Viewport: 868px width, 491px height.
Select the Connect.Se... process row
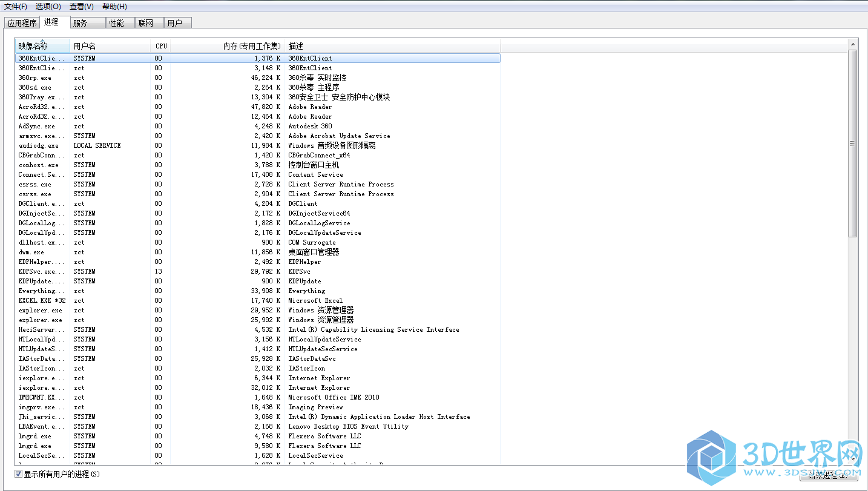click(x=258, y=174)
